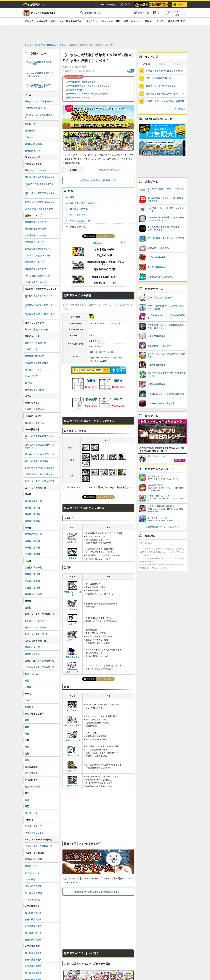This screenshot has width=210, height=980.
Task: Expand 月間ステージ sidebar item
Action: pos(41,813)
